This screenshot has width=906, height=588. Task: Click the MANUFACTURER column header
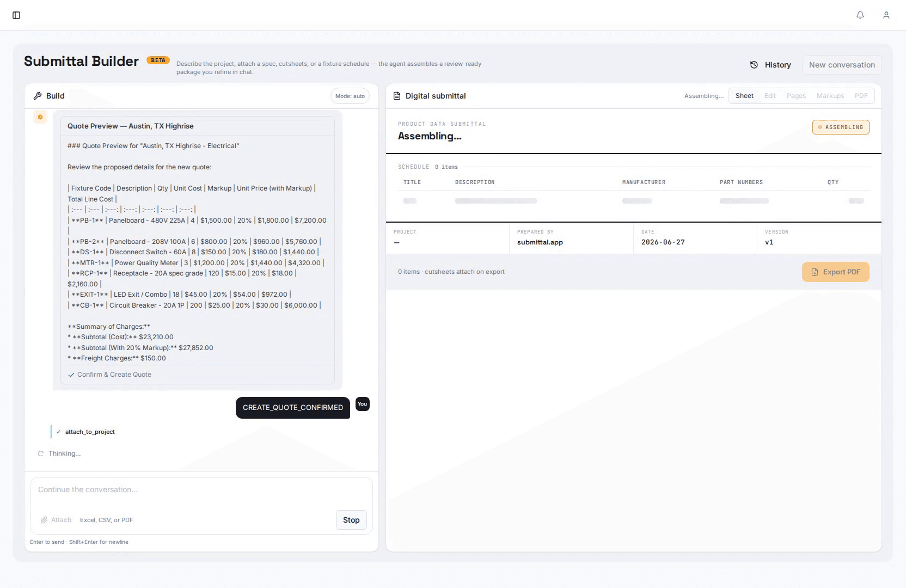[644, 182]
